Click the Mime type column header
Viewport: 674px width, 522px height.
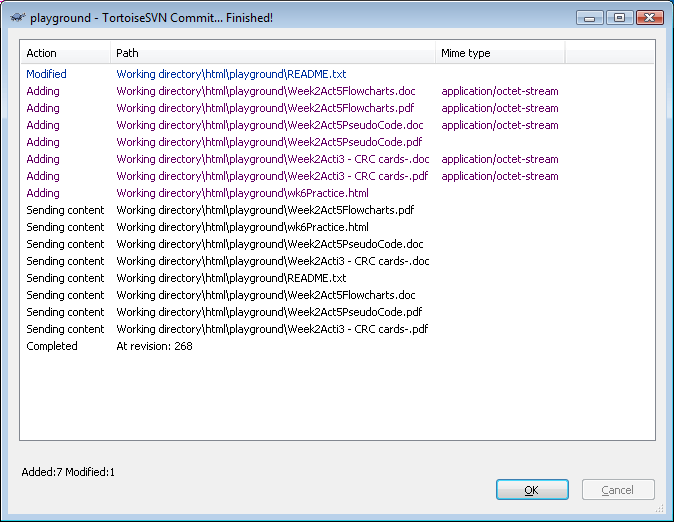499,53
